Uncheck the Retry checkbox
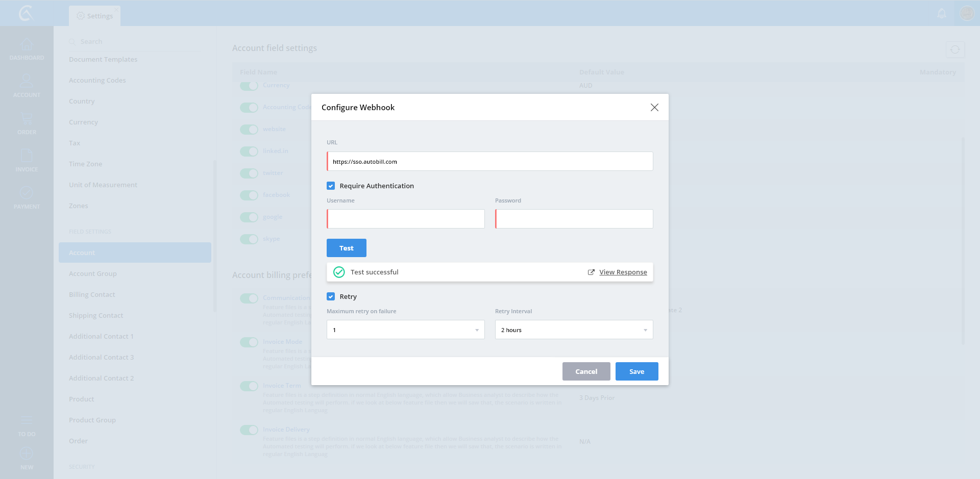980x479 pixels. 331,297
